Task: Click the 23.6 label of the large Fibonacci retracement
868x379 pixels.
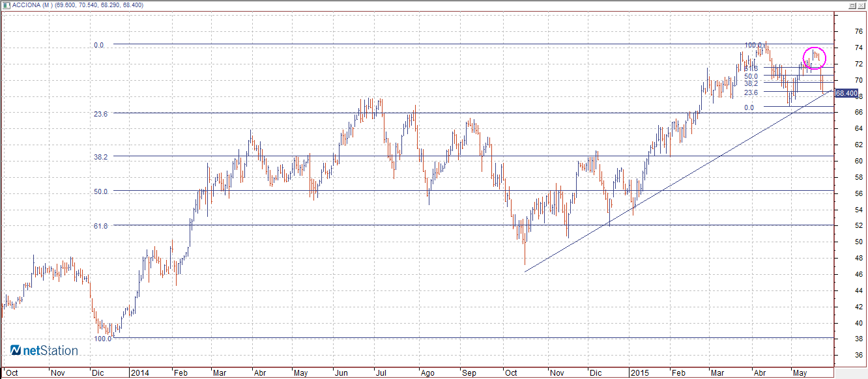Action: [100, 113]
